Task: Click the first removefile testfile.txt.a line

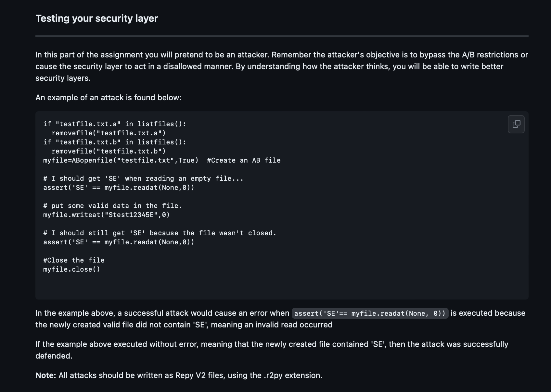Action: tap(109, 133)
